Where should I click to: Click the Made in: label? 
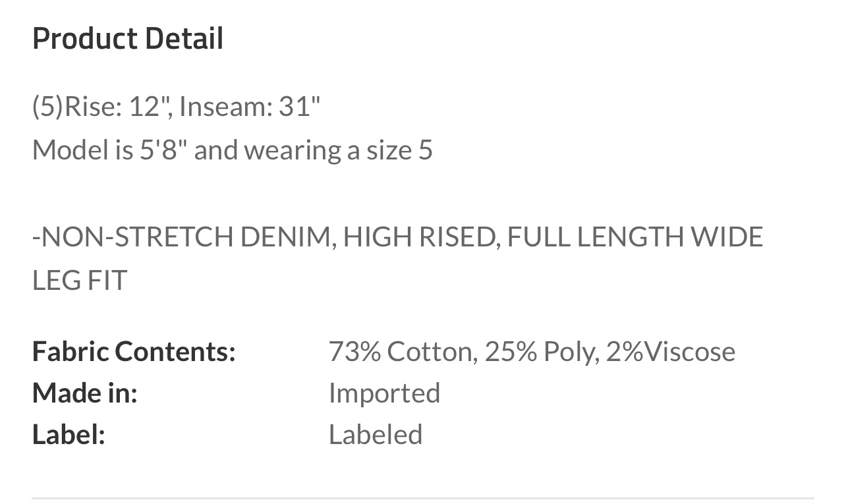(85, 393)
